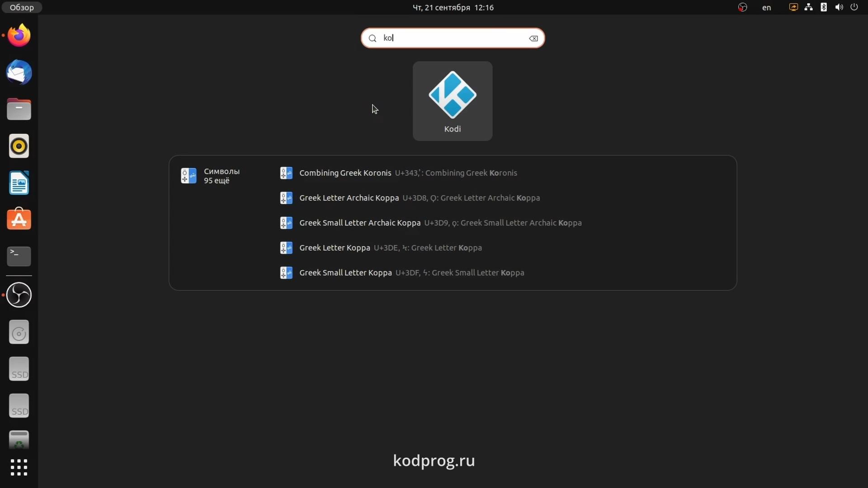
Task: Click the volume speaker icon
Action: point(839,7)
